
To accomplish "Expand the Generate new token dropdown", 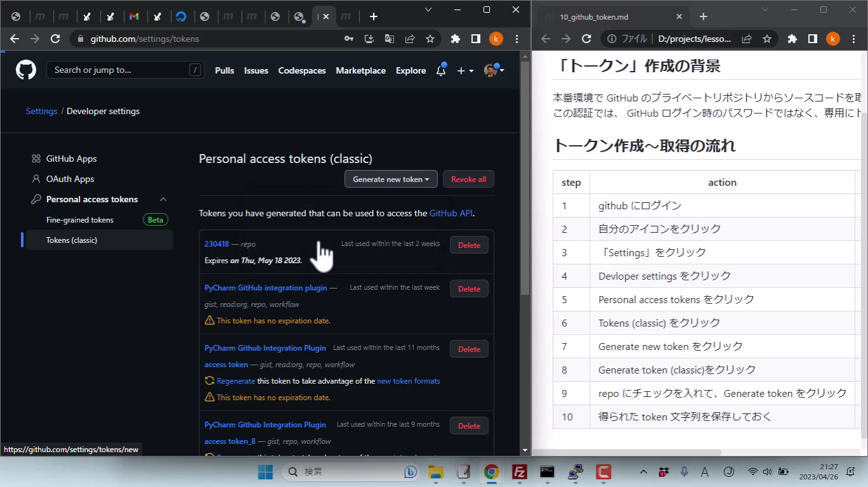I will pyautogui.click(x=391, y=179).
